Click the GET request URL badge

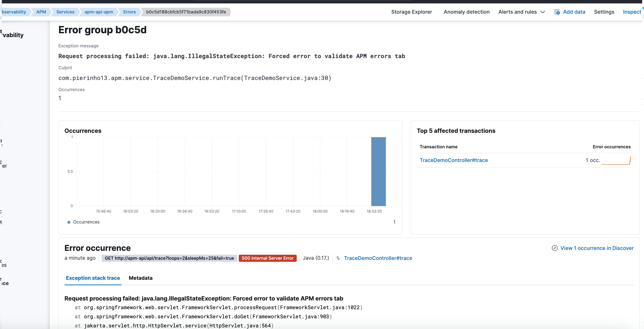pyautogui.click(x=169, y=258)
